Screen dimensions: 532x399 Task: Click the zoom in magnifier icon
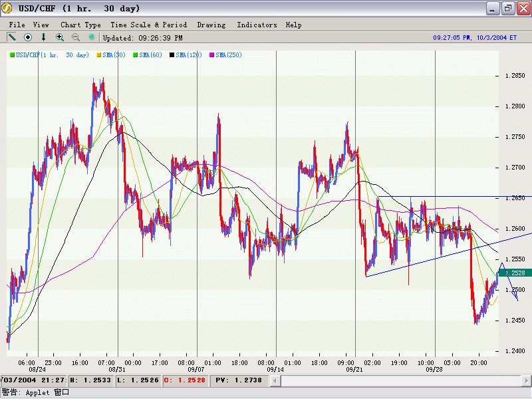tap(60, 38)
